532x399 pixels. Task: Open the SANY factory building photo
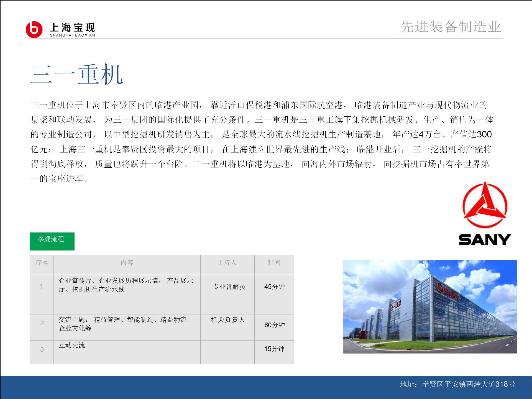click(430, 307)
